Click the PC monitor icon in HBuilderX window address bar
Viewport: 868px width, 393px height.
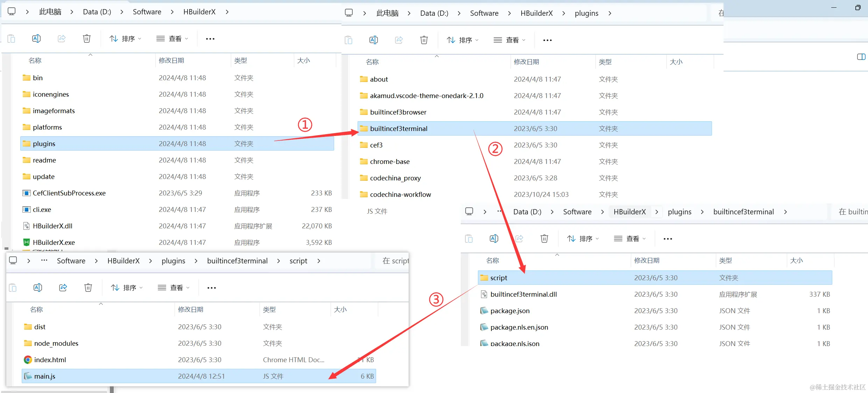coord(12,12)
